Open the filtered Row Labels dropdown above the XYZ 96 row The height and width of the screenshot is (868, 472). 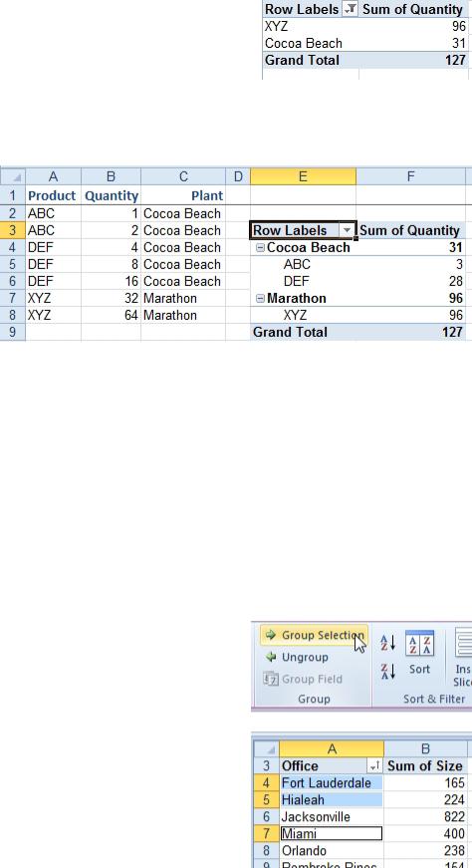click(x=351, y=9)
